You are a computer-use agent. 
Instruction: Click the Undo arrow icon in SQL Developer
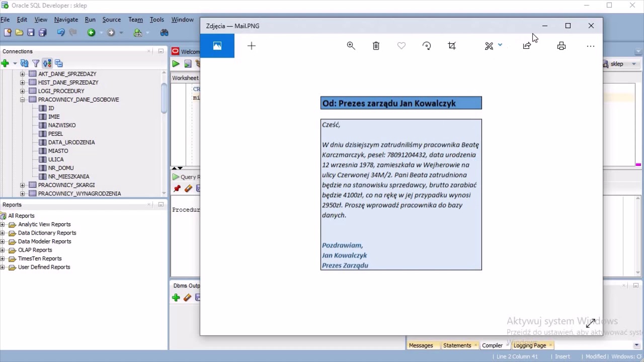(x=61, y=33)
